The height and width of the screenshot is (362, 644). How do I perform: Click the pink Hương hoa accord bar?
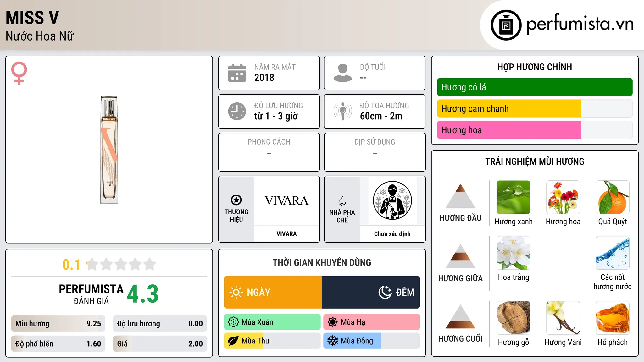[535, 130]
